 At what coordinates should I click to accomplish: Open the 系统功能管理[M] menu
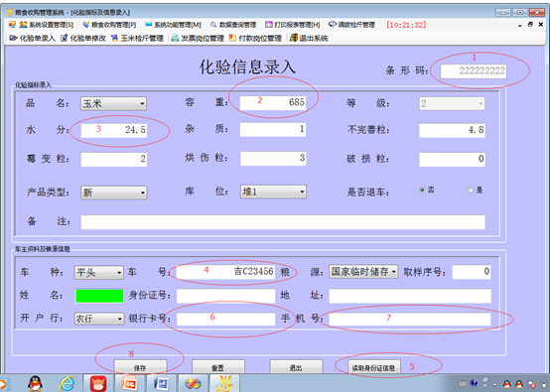click(174, 25)
